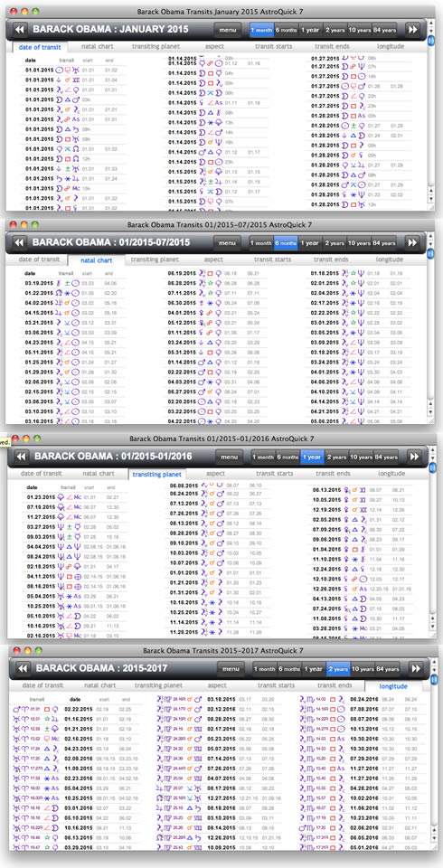Open longitude tab, 2015-2017 window
443x868 pixels.
click(393, 686)
